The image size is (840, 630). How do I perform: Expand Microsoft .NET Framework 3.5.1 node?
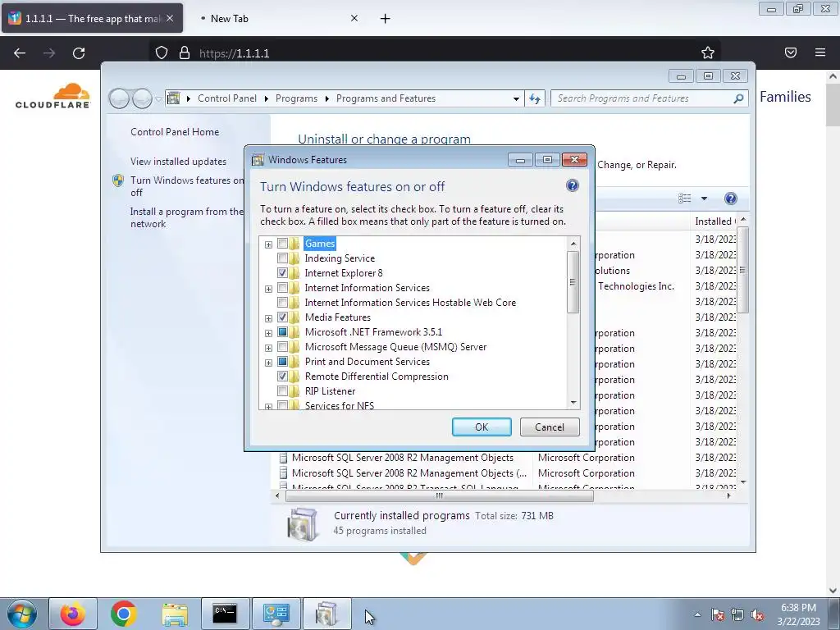coord(268,333)
